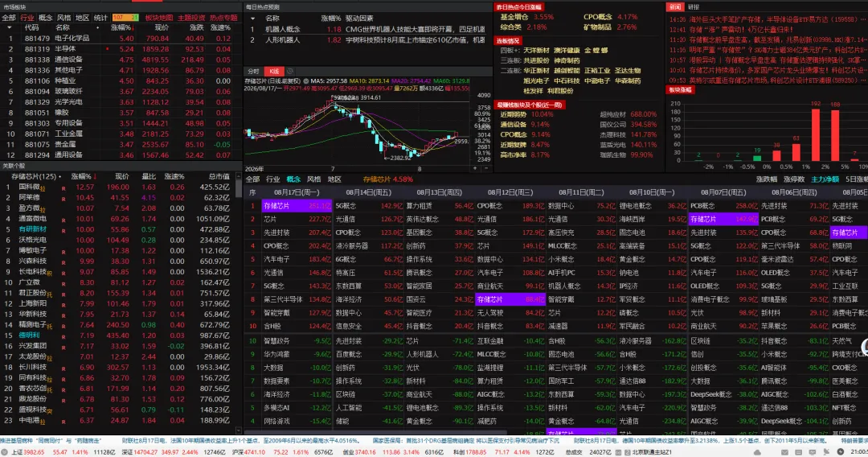868x457 pixels.
Task: Click the red-green up/down count bar 107 21
Action: coord(125,18)
